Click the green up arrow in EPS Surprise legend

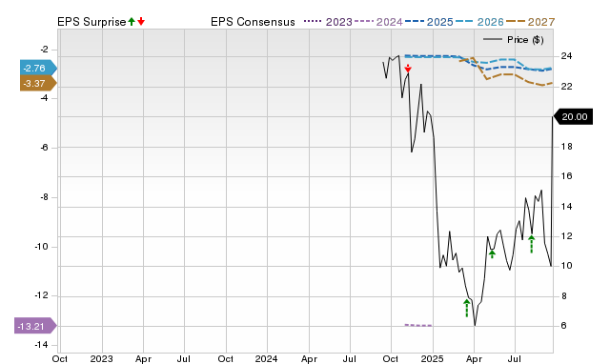pos(132,22)
